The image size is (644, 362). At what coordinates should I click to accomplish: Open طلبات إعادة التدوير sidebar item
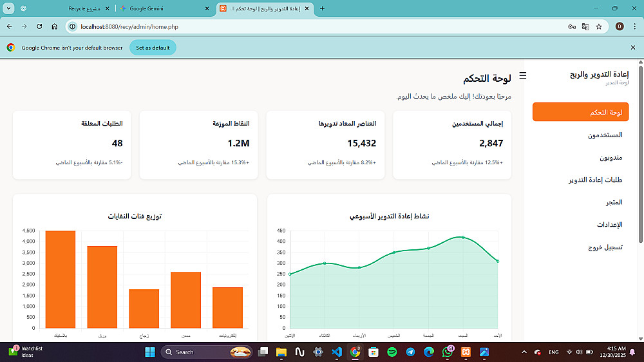[x=596, y=180]
